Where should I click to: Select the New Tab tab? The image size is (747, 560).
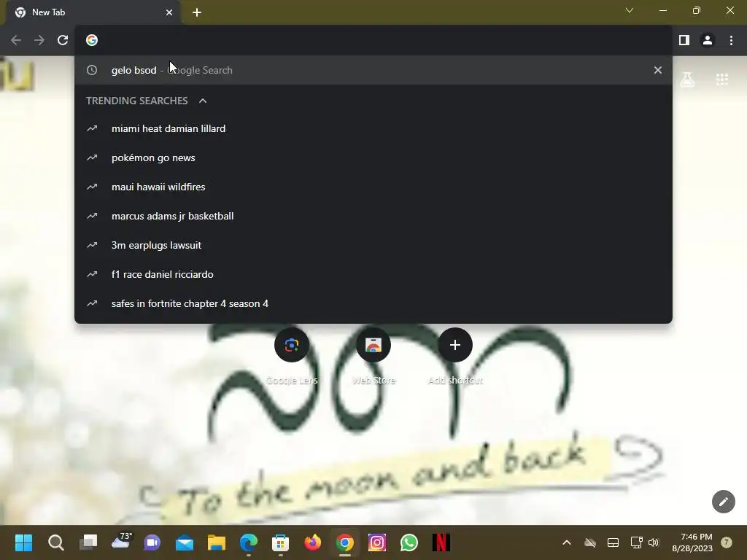[93, 12]
